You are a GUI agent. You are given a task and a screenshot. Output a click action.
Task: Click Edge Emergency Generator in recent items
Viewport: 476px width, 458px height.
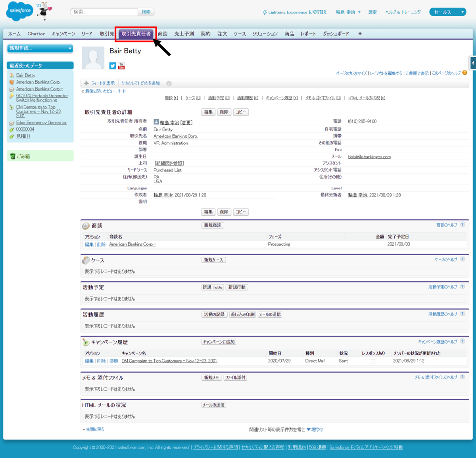pos(41,123)
